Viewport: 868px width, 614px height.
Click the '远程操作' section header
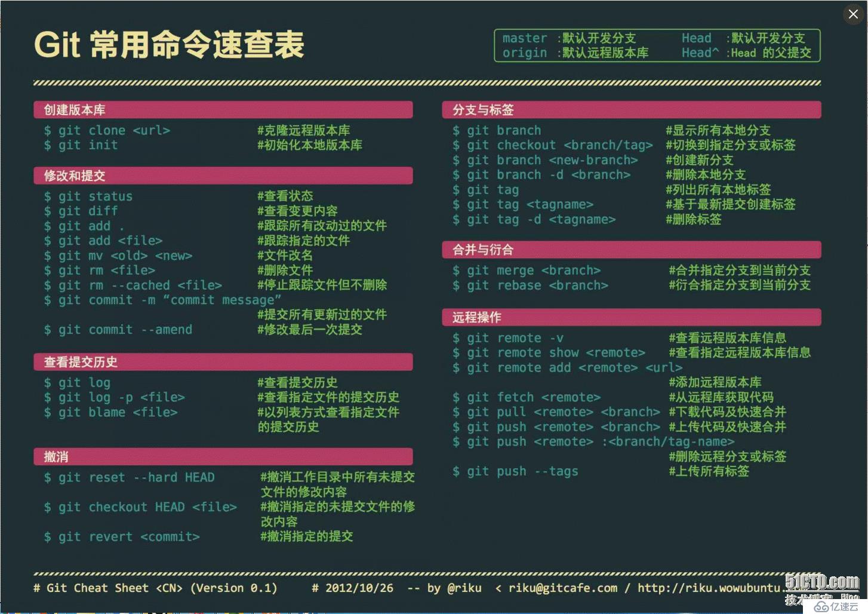tap(632, 317)
